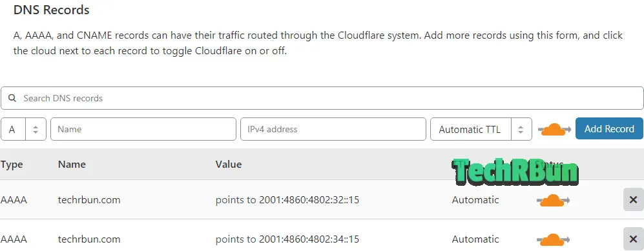
Task: Click the IPv4 address input field
Action: pyautogui.click(x=333, y=129)
